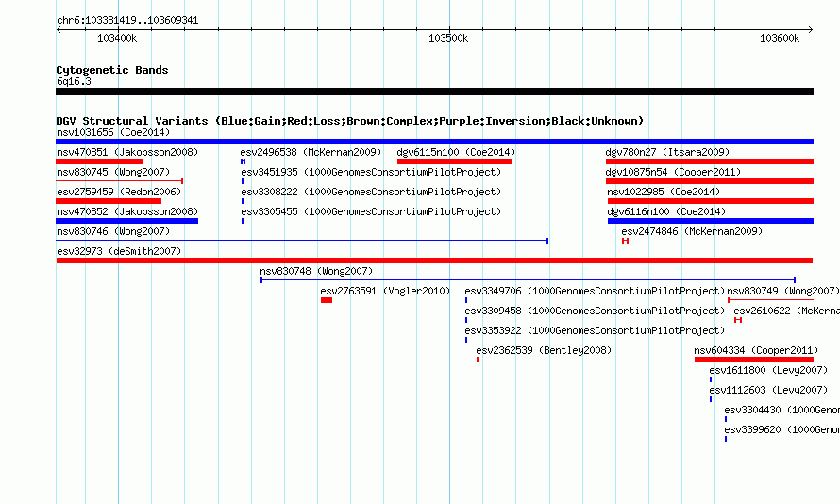Select the esv2763591 (Vogler2010) label

(x=385, y=291)
